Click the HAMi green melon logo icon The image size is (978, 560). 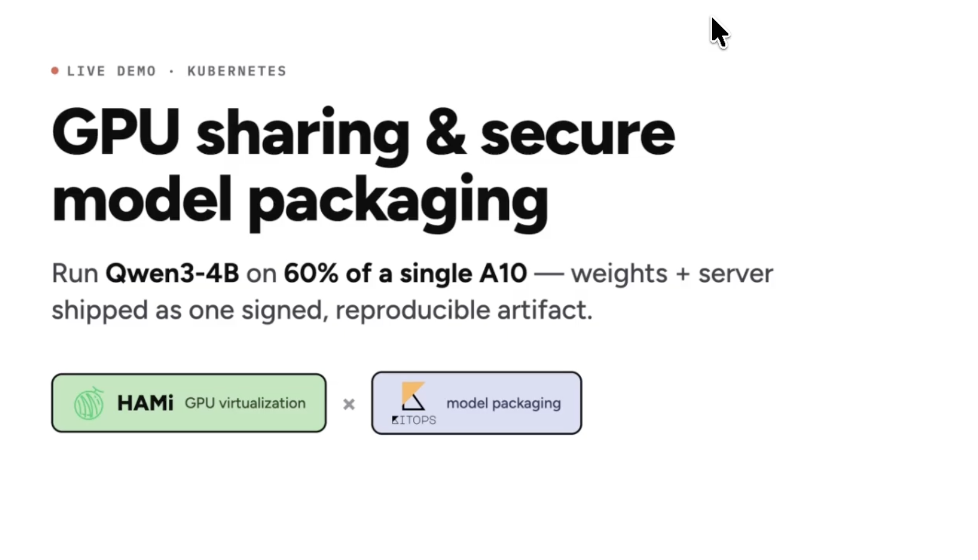point(89,403)
